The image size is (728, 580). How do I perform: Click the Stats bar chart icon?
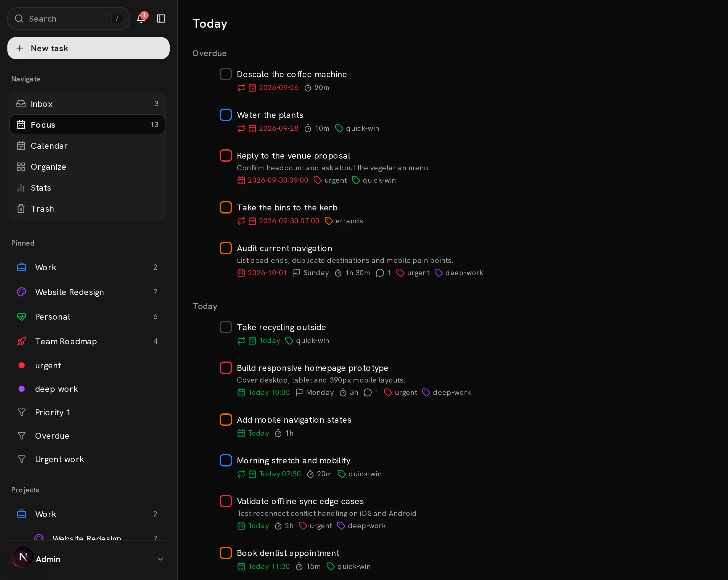coord(21,188)
